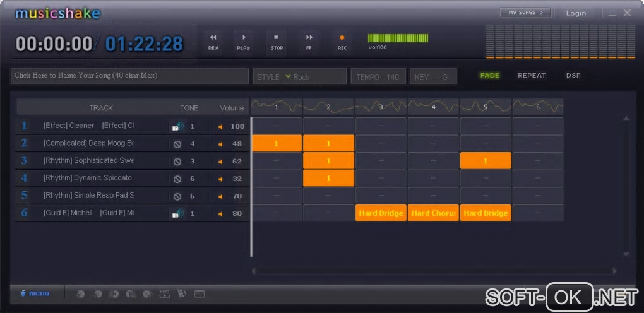Click the Dynamic Spiccato track name
The image size is (644, 313).
point(88,178)
